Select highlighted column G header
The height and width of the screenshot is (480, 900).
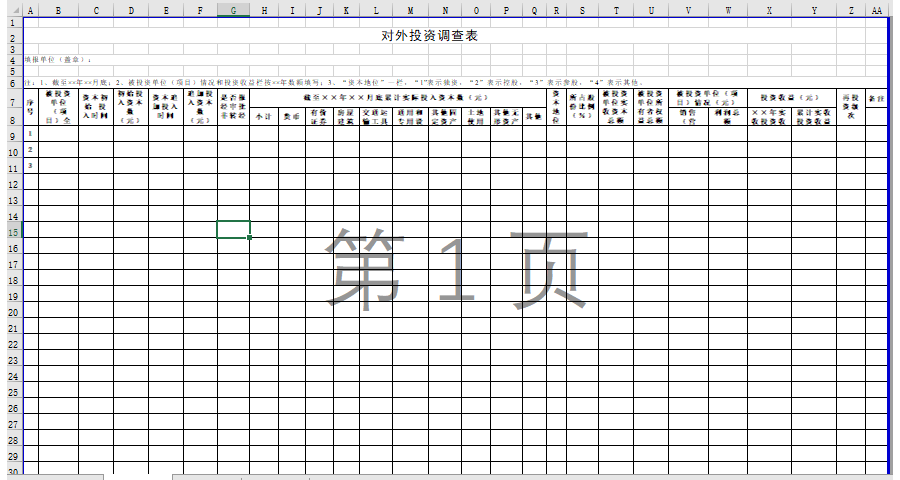click(x=234, y=10)
